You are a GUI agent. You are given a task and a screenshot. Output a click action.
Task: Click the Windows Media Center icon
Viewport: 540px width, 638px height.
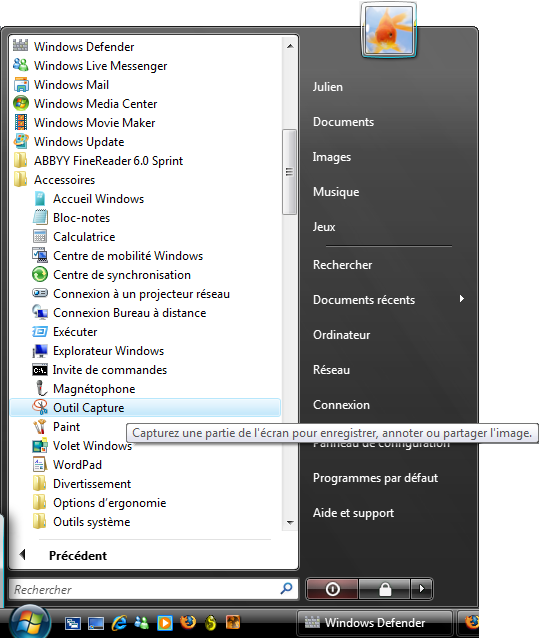tap(21, 103)
